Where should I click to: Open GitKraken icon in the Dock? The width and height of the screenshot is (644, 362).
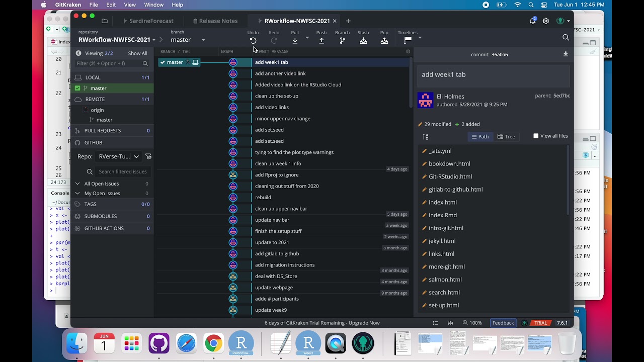[x=363, y=344]
